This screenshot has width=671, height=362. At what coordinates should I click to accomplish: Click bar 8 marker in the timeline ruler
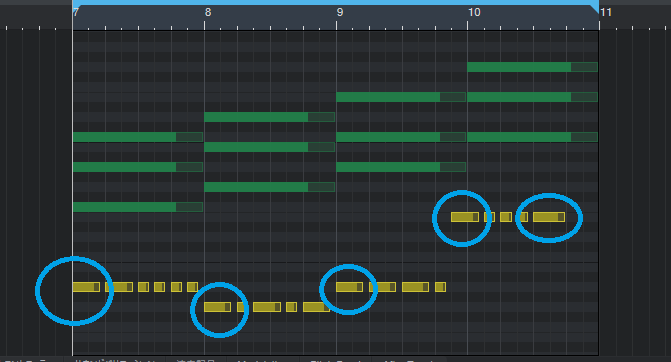point(208,12)
